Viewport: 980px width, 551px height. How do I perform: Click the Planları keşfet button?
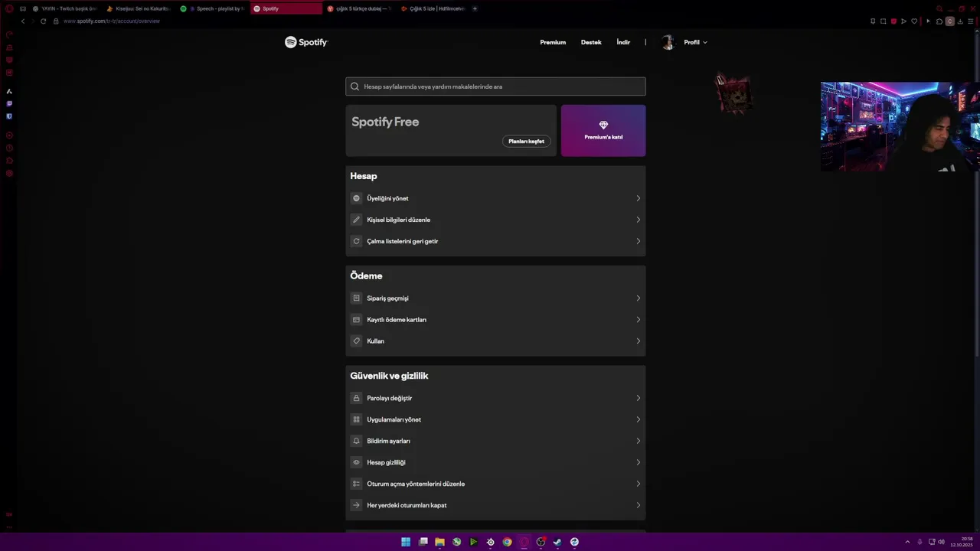(x=526, y=142)
